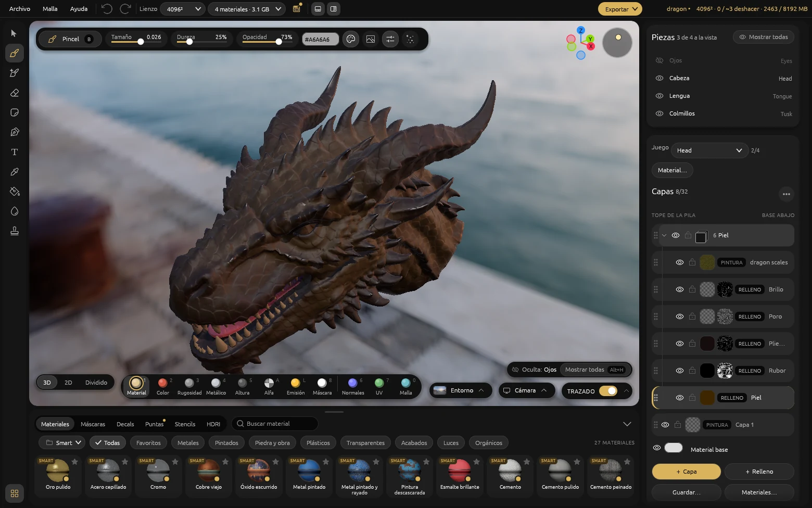Viewport: 812px width, 508px height.
Task: Toggle side panel layout icon
Action: click(x=334, y=9)
